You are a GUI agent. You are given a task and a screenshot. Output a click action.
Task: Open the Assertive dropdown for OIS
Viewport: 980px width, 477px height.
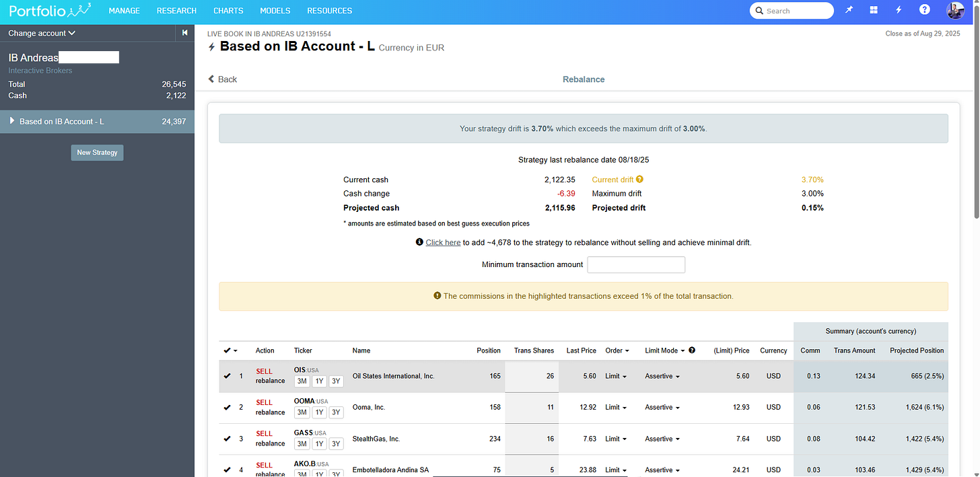pyautogui.click(x=662, y=376)
